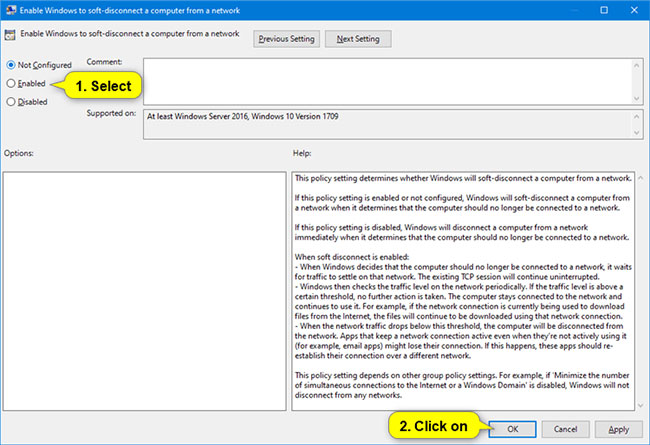This screenshot has width=650, height=445.
Task: Click the Supported on text 'At least Windows Server 2016'
Action: coord(197,117)
